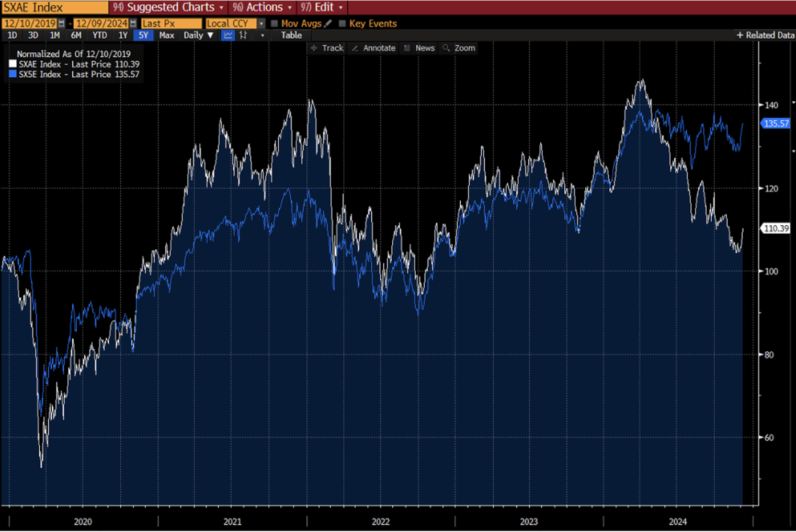Click the 2022 year label on the axis
Image resolution: width=796 pixels, height=532 pixels.
380,522
